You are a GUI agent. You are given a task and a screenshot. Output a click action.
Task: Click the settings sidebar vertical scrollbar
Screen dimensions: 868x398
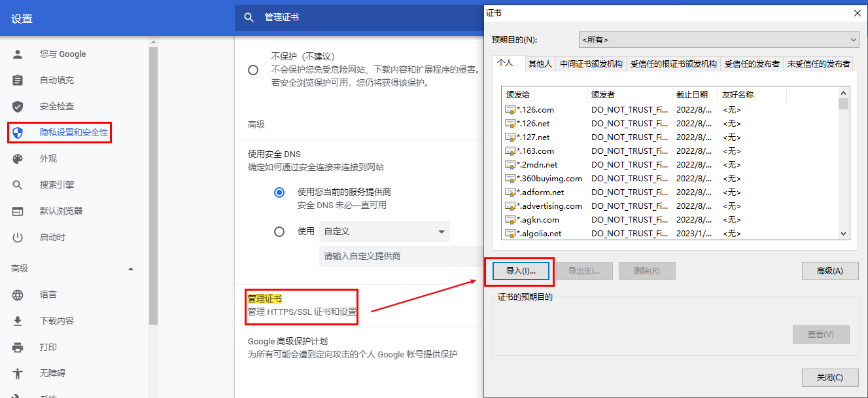(153, 187)
